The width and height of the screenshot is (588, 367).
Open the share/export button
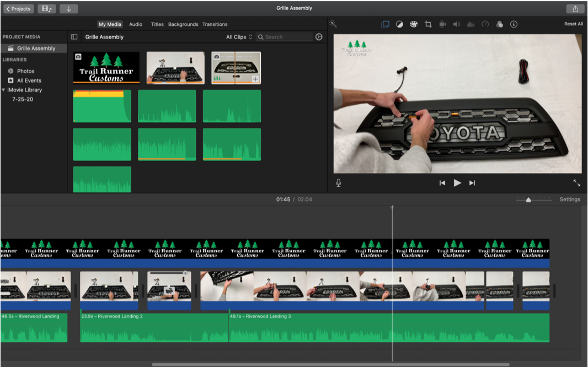pos(575,9)
